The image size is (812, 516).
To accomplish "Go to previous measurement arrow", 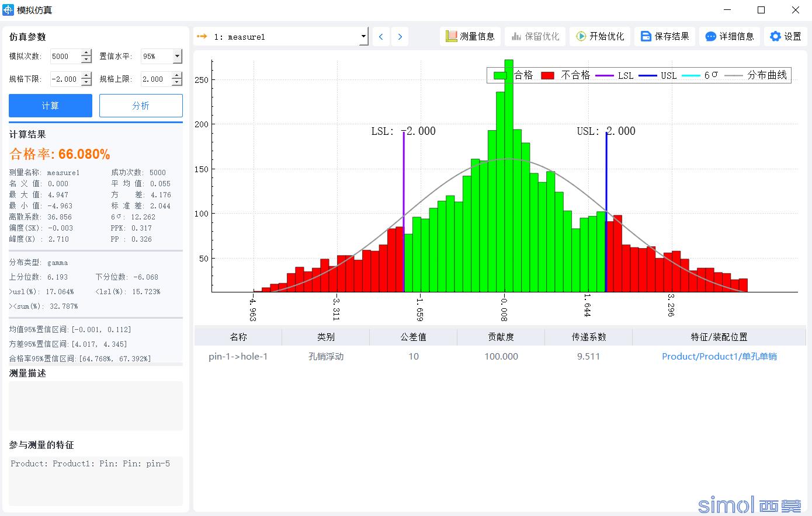I will tap(381, 37).
